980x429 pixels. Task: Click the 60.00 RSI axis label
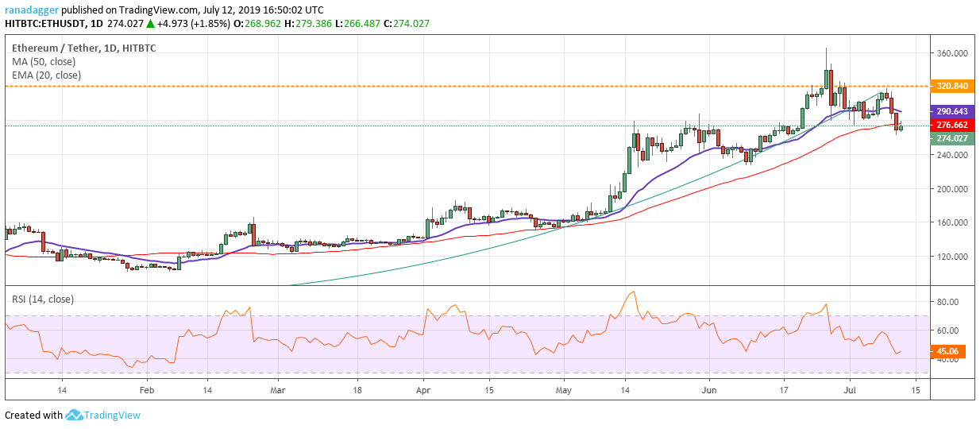947,330
